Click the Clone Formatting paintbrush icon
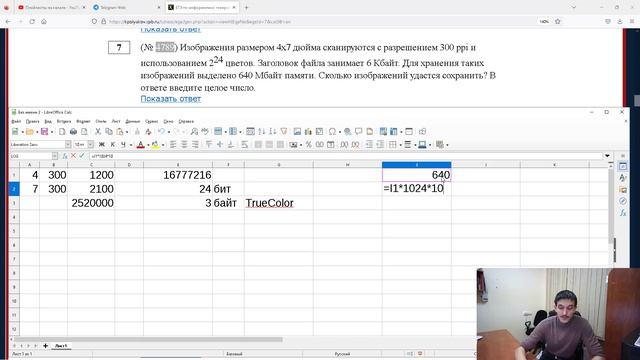 click(137, 131)
